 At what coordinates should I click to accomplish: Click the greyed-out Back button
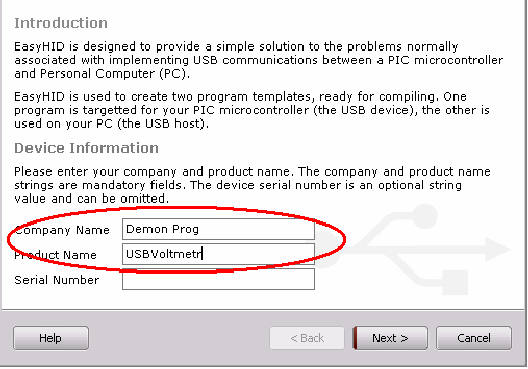point(307,338)
